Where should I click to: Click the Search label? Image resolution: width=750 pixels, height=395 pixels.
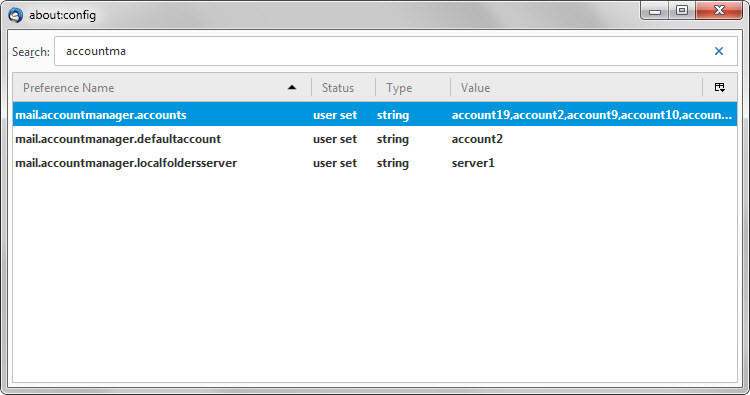click(31, 52)
